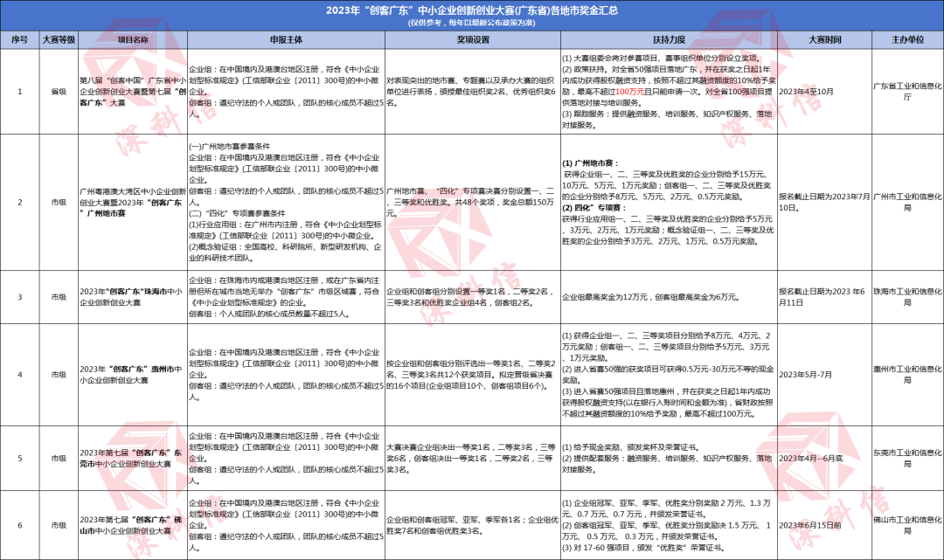The image size is (944, 560).
Task: Click organizer cell "东莞市工业和信息化局"
Action: click(x=907, y=459)
